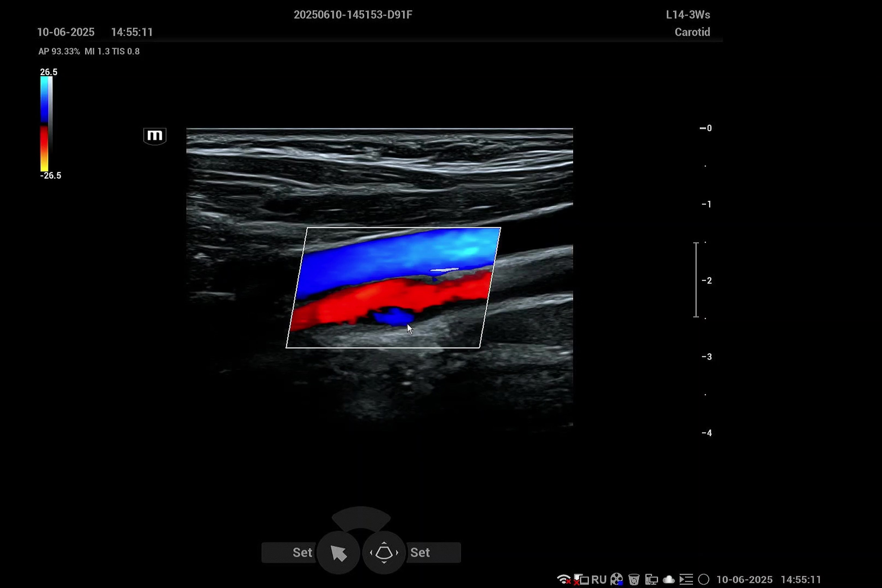Click the M probe orientation marker
This screenshot has height=588, width=882.
[154, 136]
